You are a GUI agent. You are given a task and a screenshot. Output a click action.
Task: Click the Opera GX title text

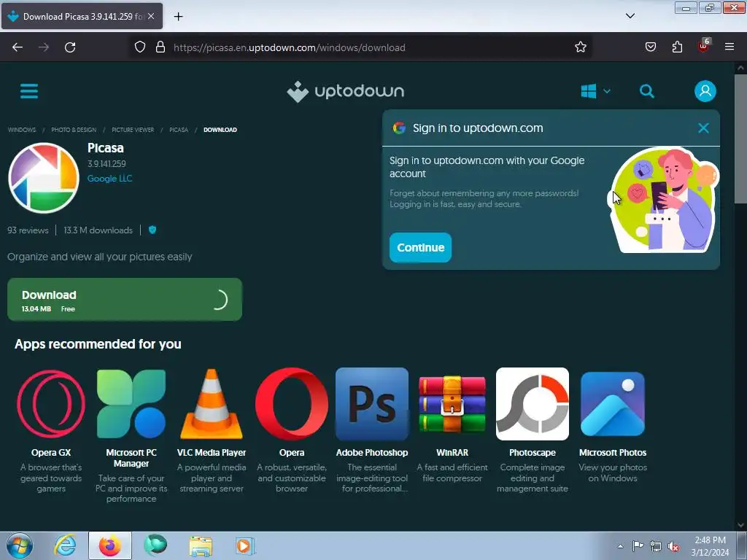[x=51, y=452]
